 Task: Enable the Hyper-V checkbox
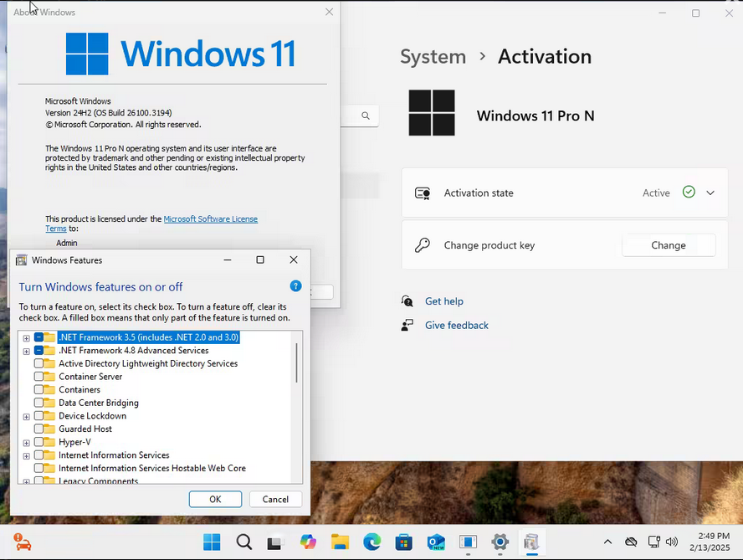[38, 442]
